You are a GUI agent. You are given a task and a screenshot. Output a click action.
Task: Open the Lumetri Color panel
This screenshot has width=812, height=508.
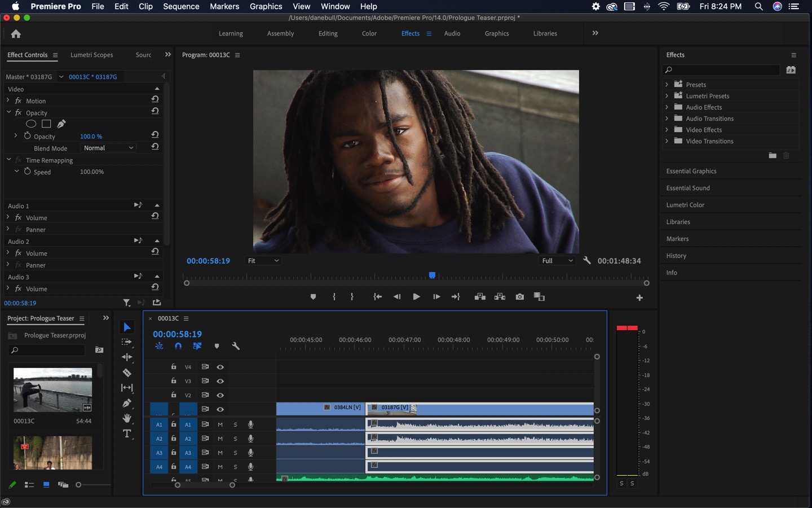coord(685,205)
